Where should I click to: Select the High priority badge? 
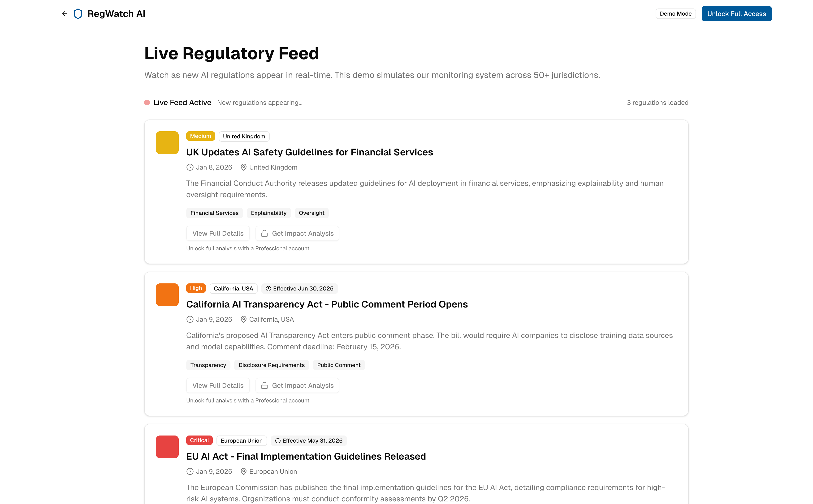click(x=196, y=288)
